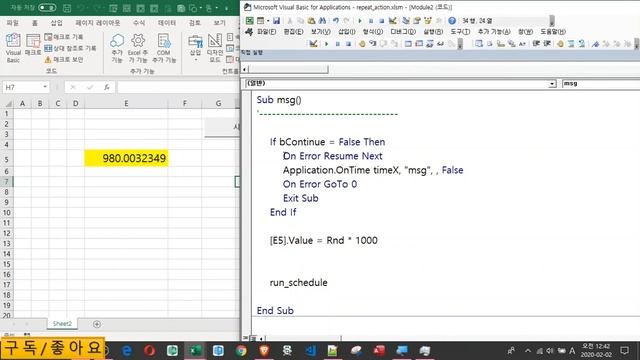Open VBA Run menu (실행(R))

click(x=433, y=32)
